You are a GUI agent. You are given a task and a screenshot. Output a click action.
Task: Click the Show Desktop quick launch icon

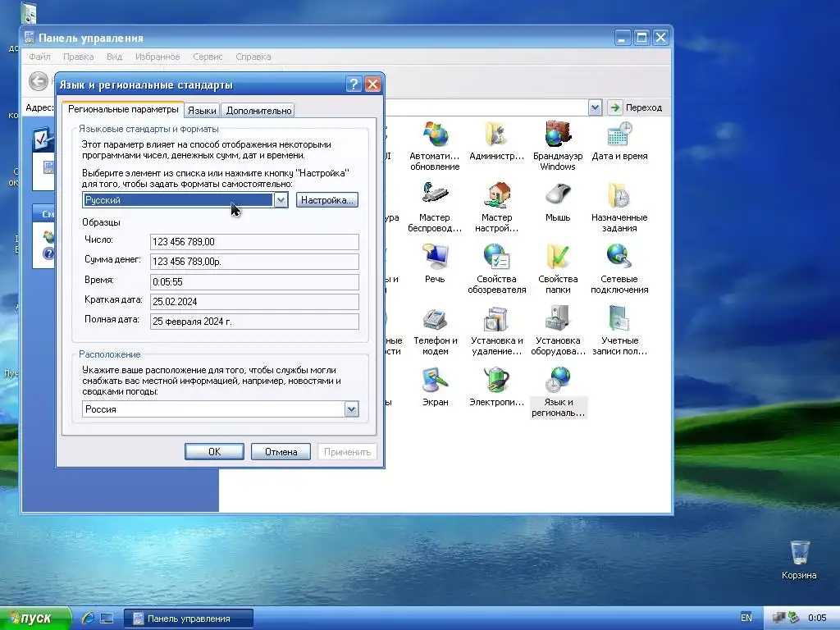[x=107, y=619]
